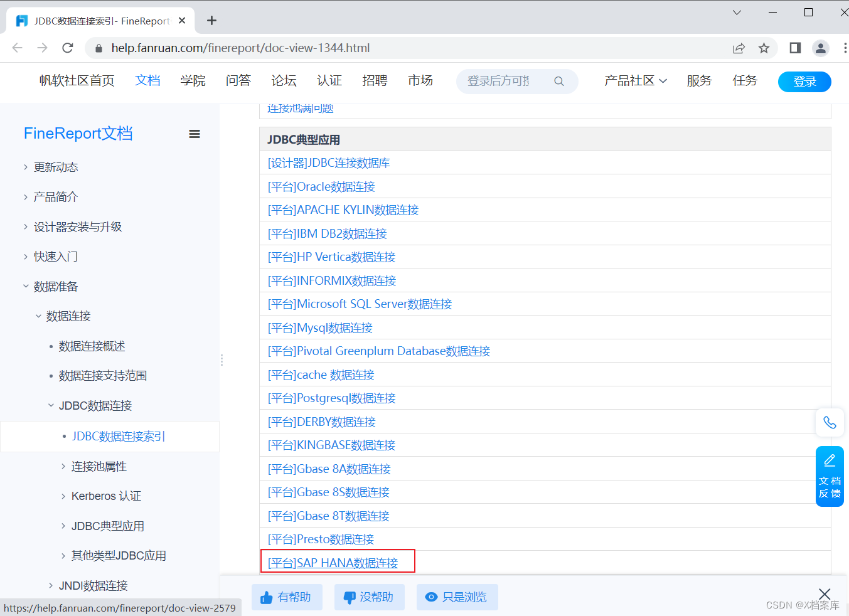Click the thumbs-up 有帮助 button
This screenshot has width=849, height=616.
[x=287, y=597]
